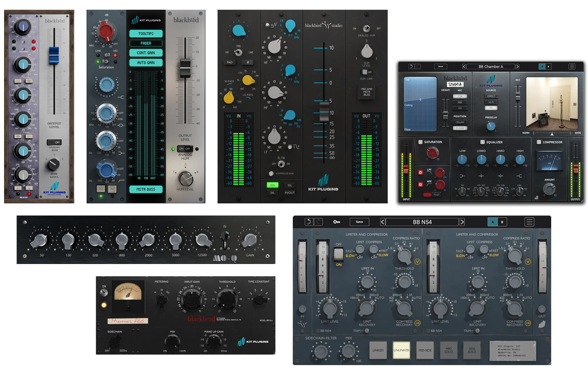This screenshot has height=374, width=588.
Task: Toggle the Saturation section power icon
Action: coord(421,142)
